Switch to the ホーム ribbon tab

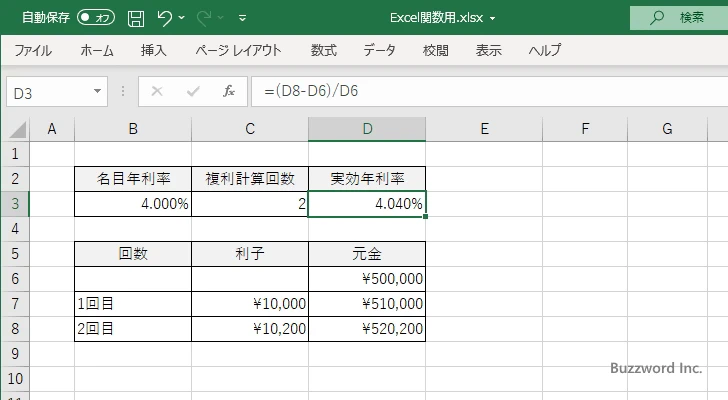(x=97, y=50)
